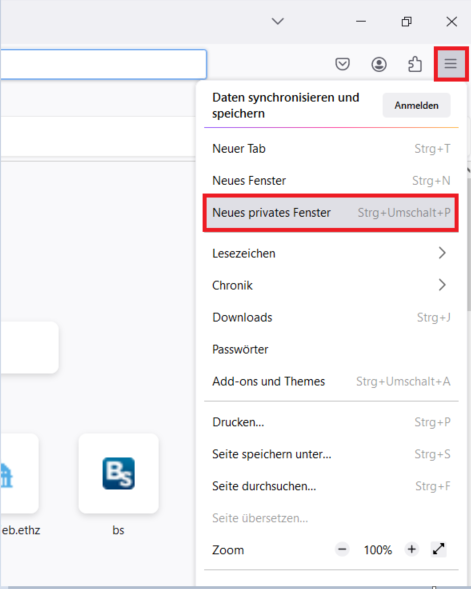This screenshot has height=589, width=471.
Task: Select Add-ons und Themes
Action: pyautogui.click(x=331, y=381)
